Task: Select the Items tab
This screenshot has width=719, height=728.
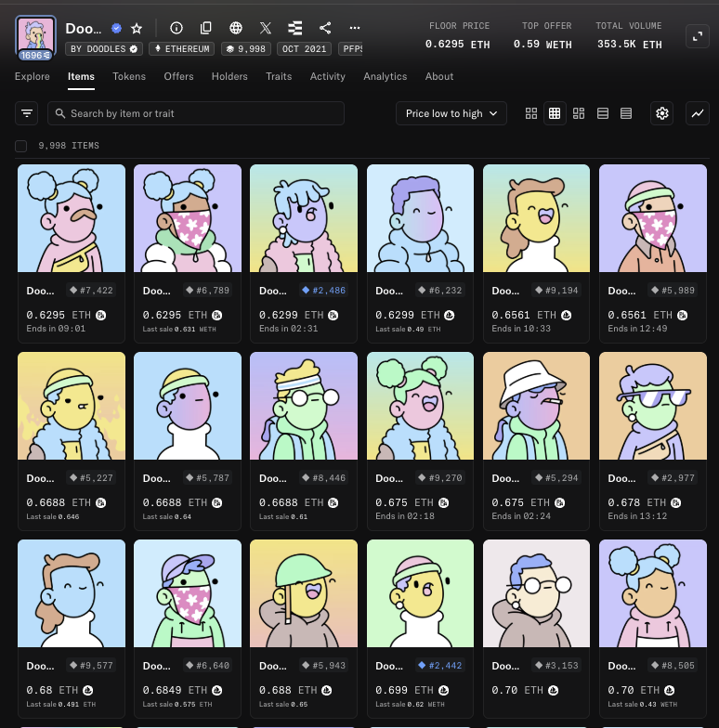Action: 82,76
